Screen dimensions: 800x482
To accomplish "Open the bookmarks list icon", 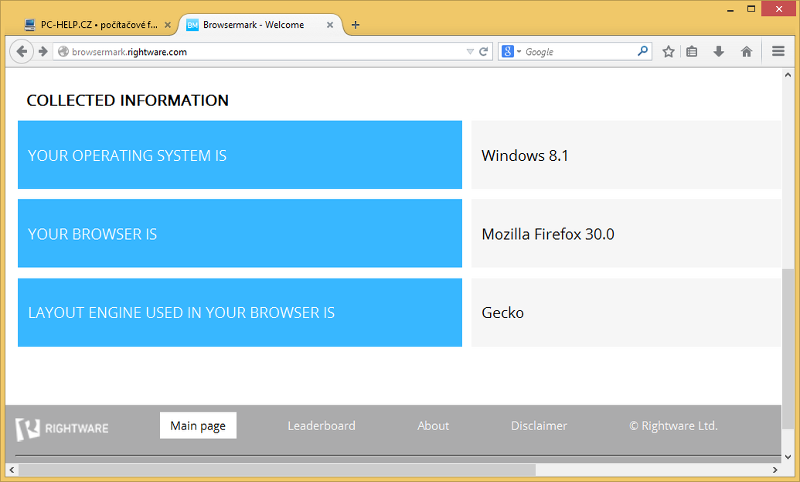I will tap(692, 51).
